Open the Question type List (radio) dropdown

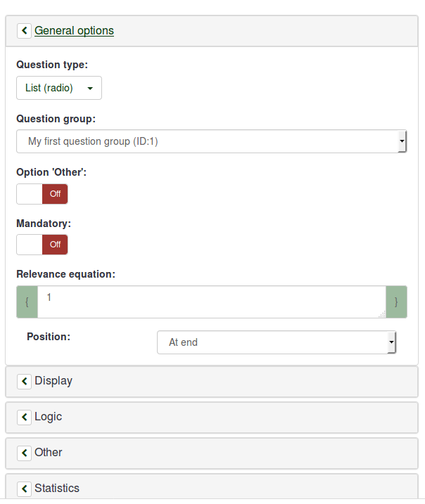(58, 88)
